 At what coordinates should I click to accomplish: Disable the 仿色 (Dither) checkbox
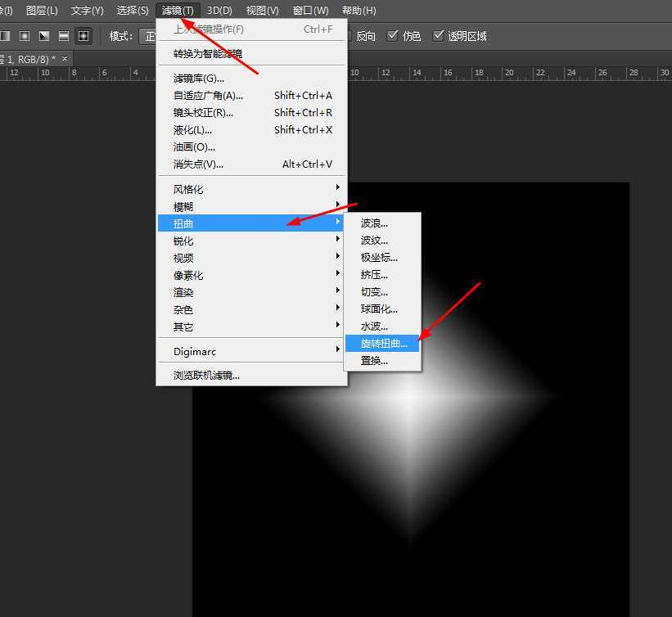click(392, 35)
